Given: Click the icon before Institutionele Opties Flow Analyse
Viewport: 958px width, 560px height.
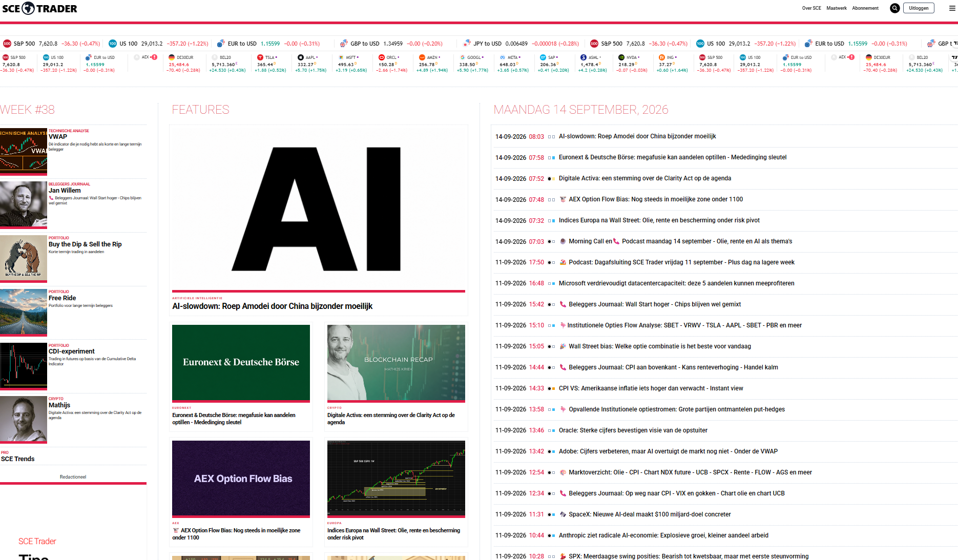Looking at the screenshot, I should pyautogui.click(x=563, y=325).
